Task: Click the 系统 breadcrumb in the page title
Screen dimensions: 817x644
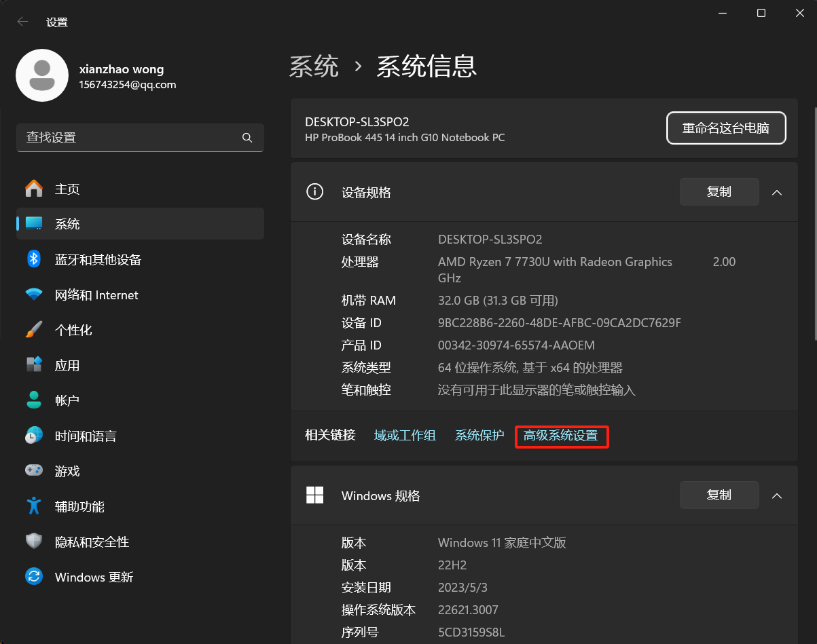Action: [314, 67]
